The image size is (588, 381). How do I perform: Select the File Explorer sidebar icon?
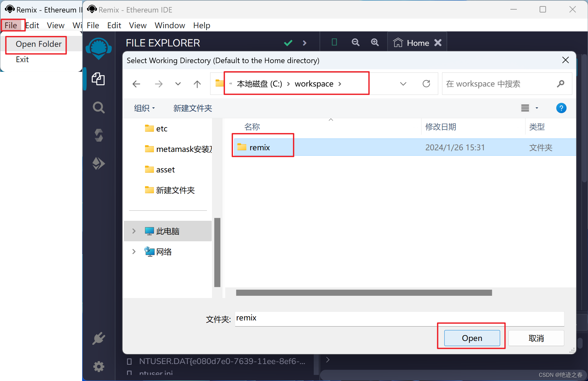[98, 79]
